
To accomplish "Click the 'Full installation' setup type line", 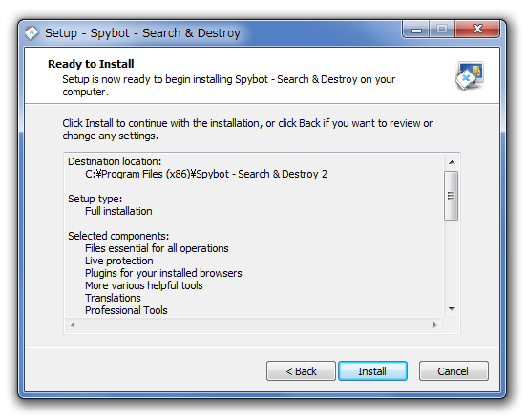I will point(118,211).
